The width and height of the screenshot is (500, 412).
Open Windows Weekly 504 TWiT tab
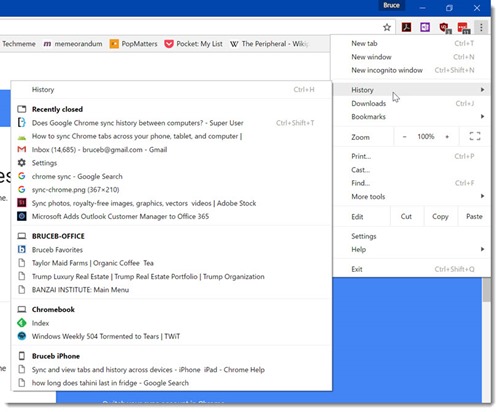click(172, 336)
